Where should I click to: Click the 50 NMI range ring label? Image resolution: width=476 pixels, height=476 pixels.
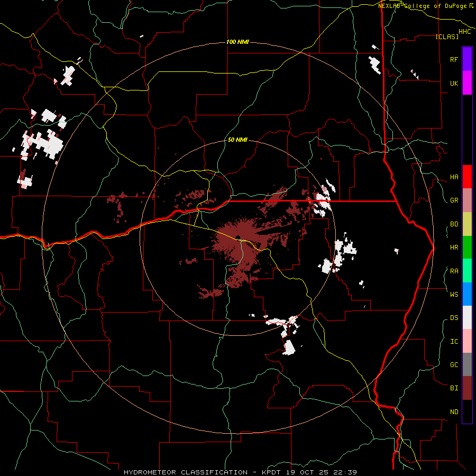pos(237,140)
